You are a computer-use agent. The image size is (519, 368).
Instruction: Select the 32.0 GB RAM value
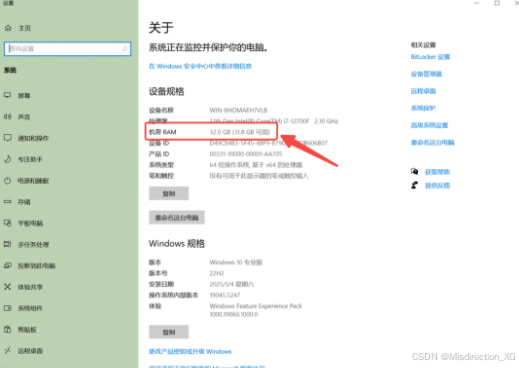(240, 132)
